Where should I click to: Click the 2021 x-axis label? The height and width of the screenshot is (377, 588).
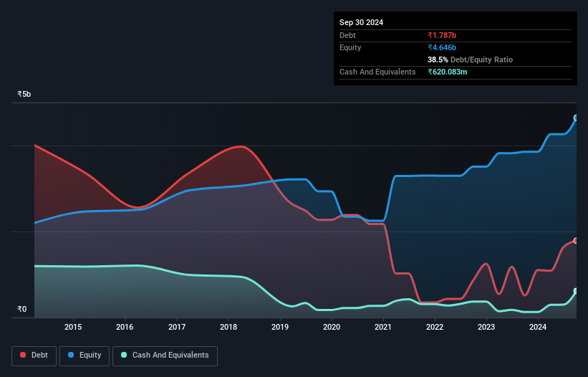(x=383, y=327)
